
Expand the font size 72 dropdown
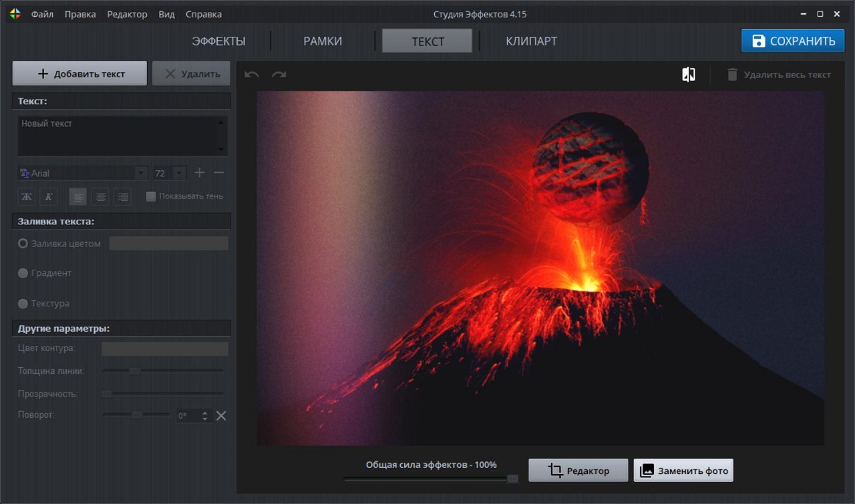[178, 173]
